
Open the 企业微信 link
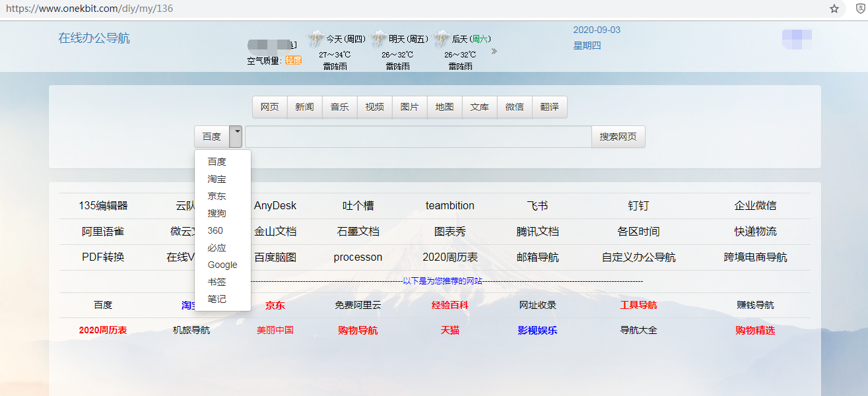point(755,206)
